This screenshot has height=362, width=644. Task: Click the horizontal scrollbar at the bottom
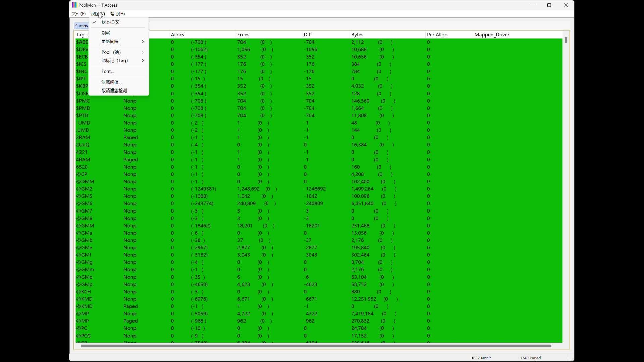[x=316, y=346]
